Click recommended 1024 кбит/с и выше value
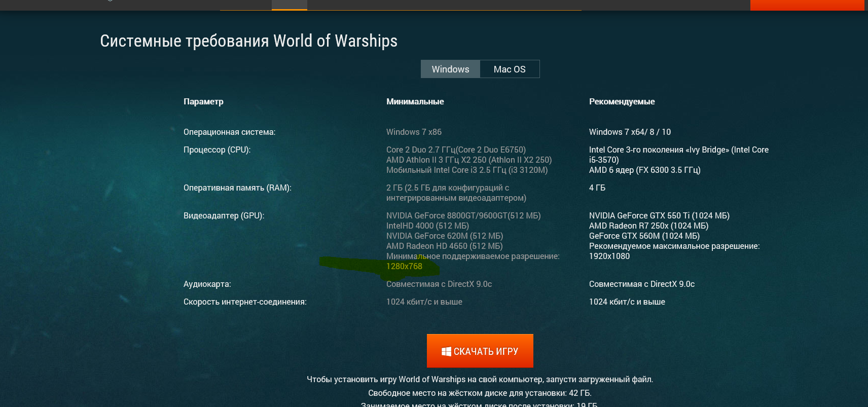The image size is (868, 407). pos(627,302)
